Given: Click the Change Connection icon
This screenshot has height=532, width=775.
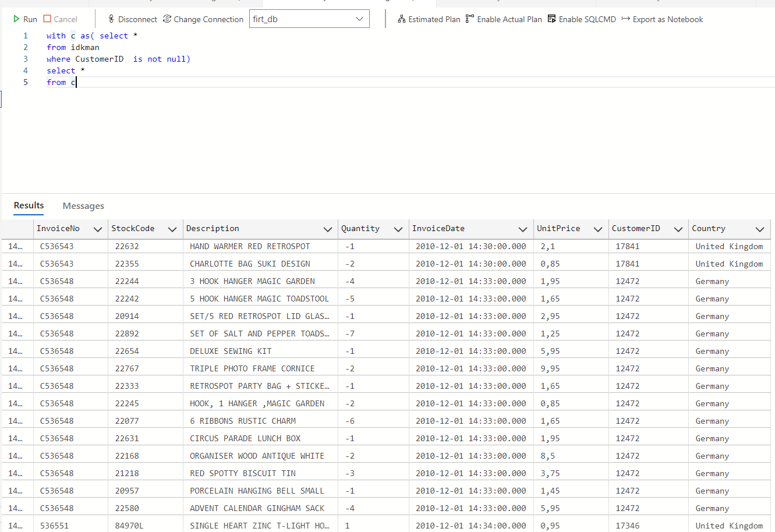Looking at the screenshot, I should pyautogui.click(x=167, y=19).
